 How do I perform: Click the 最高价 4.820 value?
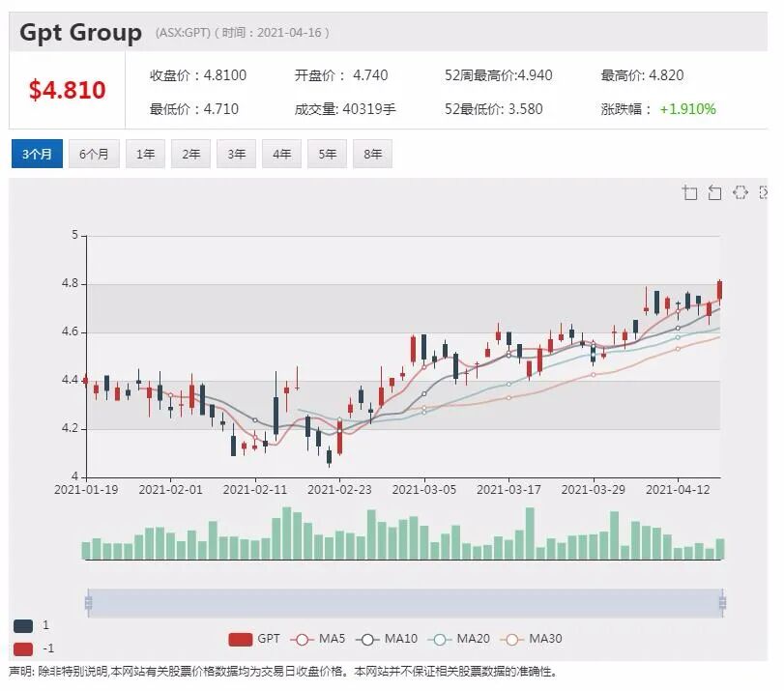(x=642, y=75)
